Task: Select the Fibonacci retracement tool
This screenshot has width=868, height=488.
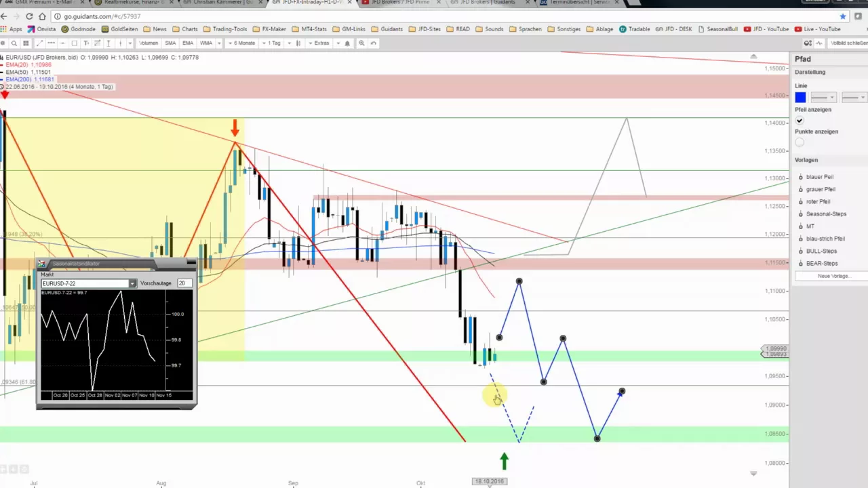Action: tap(98, 43)
